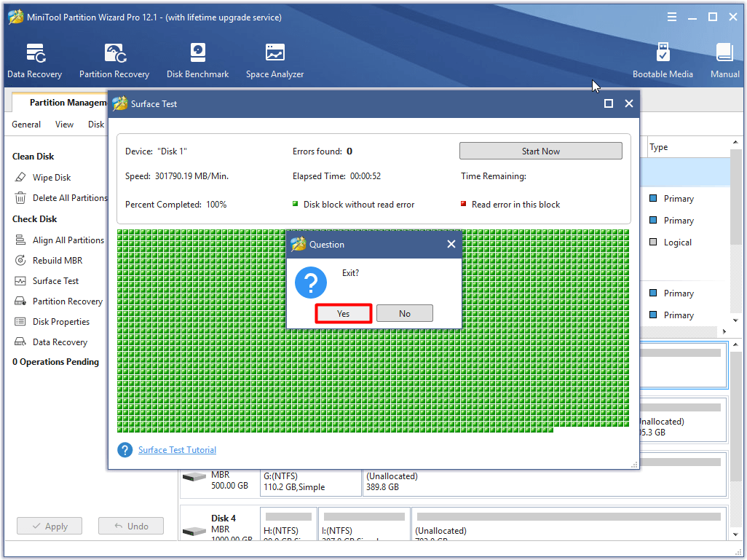Click the Type column header
The height and width of the screenshot is (560, 747).
pos(659,147)
